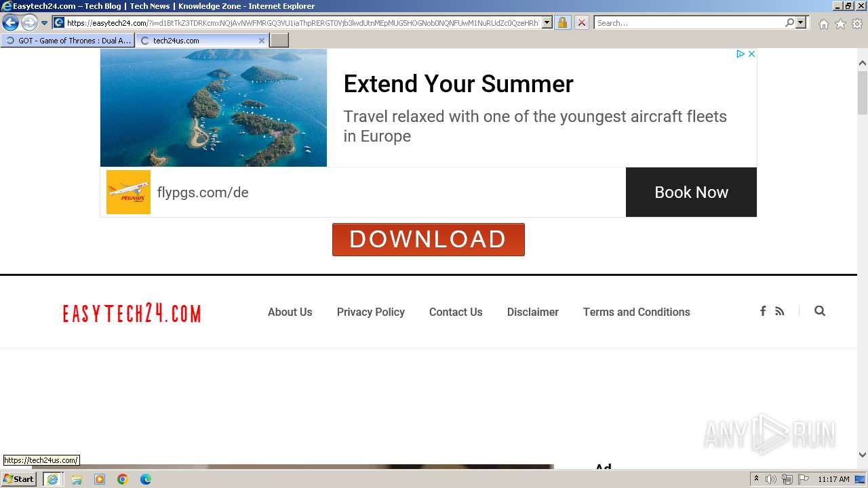Click the browser Forward arrow button
Image resolution: width=868 pixels, height=488 pixels.
pyautogui.click(x=29, y=23)
